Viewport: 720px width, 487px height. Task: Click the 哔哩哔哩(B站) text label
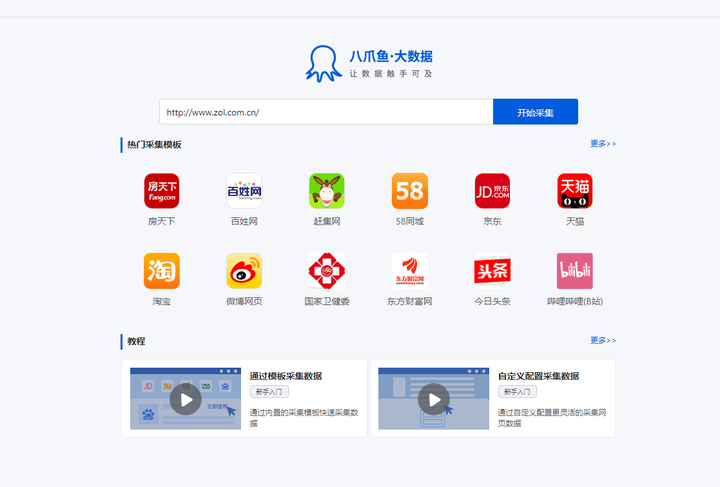pos(575,301)
